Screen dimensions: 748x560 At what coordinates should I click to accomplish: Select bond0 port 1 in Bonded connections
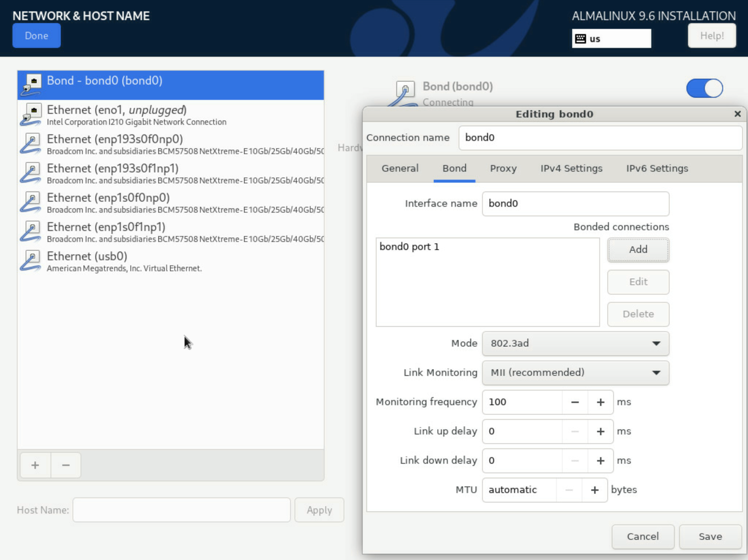click(488, 247)
